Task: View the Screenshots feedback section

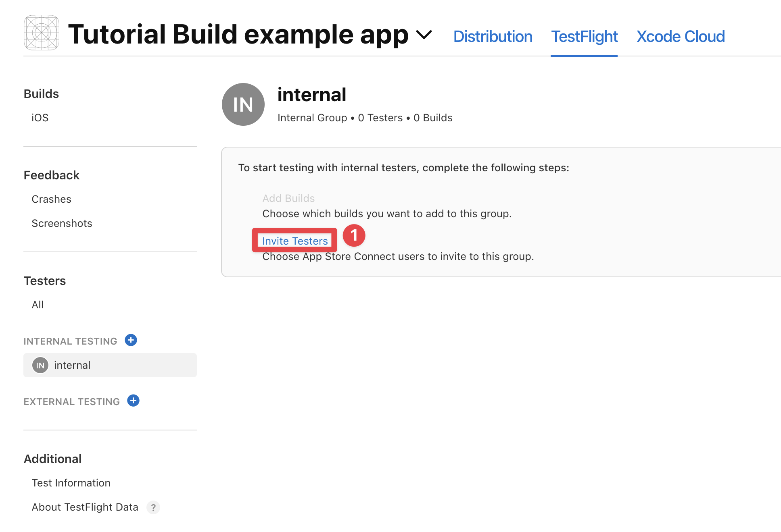Action: click(x=62, y=223)
